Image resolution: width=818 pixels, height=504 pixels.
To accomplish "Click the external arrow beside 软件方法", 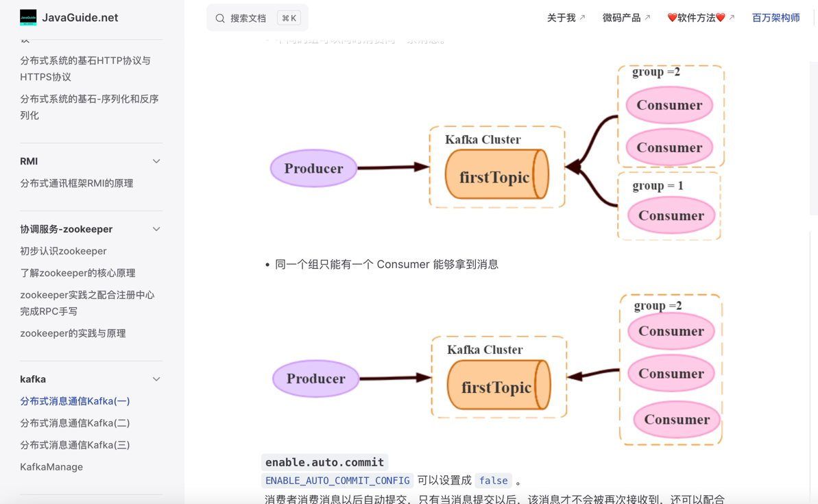I will [732, 17].
